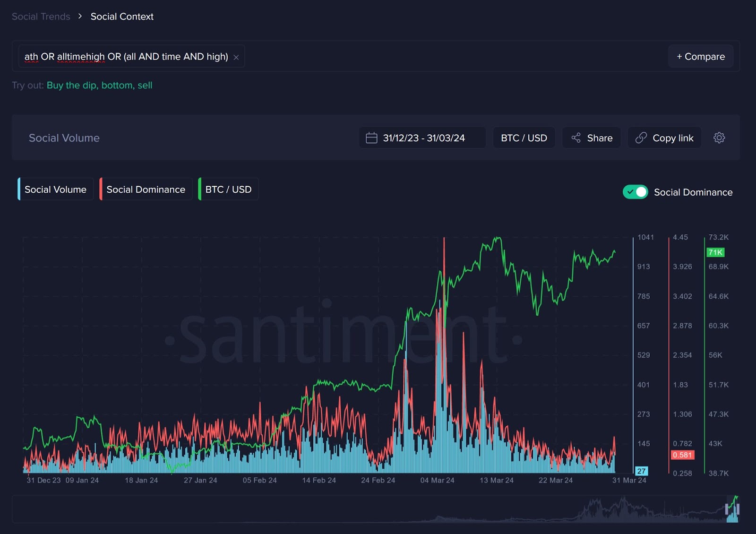756x534 pixels.
Task: Click the red 0.581 dominance label
Action: click(x=682, y=455)
